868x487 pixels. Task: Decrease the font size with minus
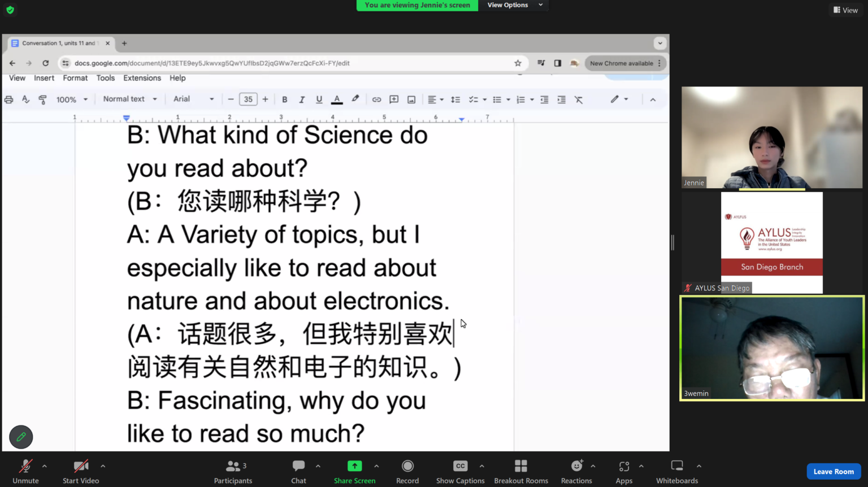[x=231, y=99]
